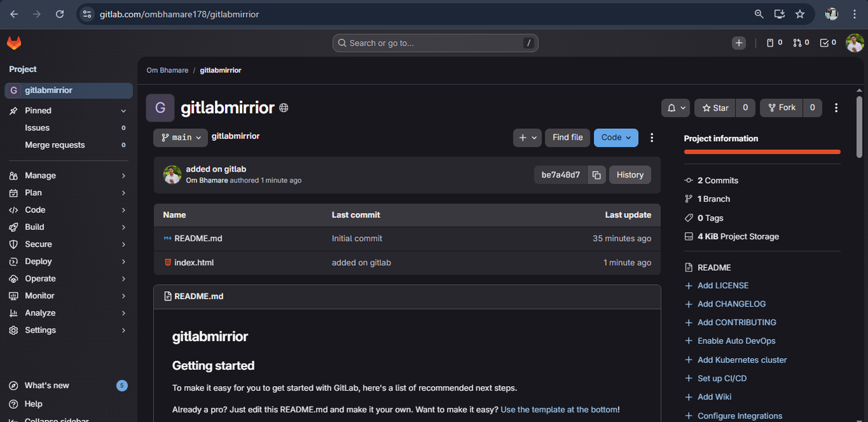Open Chrome profile avatar

point(831,14)
